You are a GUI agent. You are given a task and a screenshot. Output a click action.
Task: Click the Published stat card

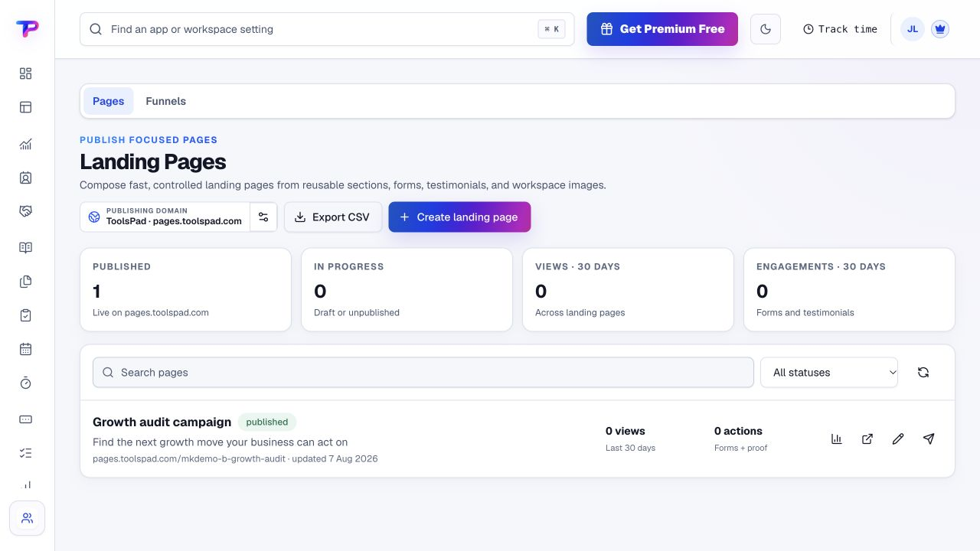click(186, 290)
